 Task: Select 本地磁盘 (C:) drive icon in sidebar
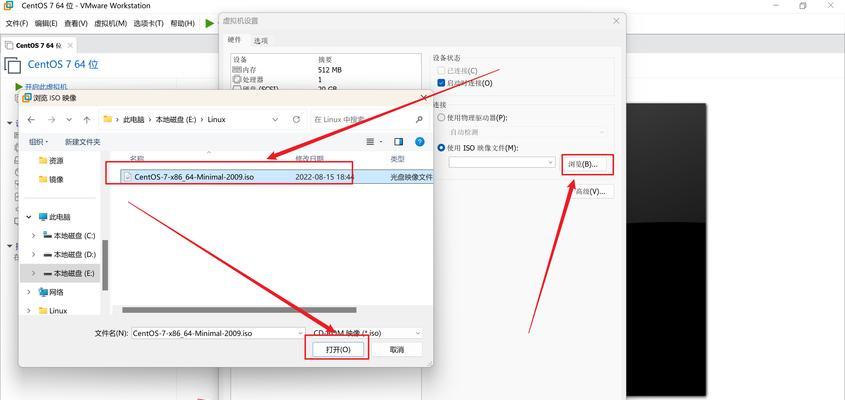(47, 236)
